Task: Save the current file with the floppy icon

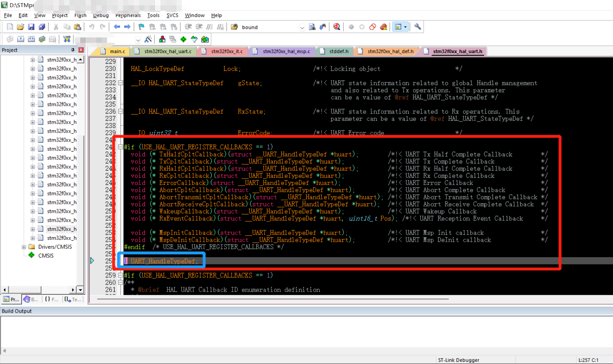Action: coord(31,27)
